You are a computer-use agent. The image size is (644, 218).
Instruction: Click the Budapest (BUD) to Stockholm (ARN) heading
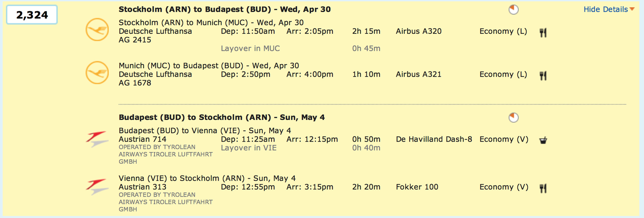[x=221, y=118]
